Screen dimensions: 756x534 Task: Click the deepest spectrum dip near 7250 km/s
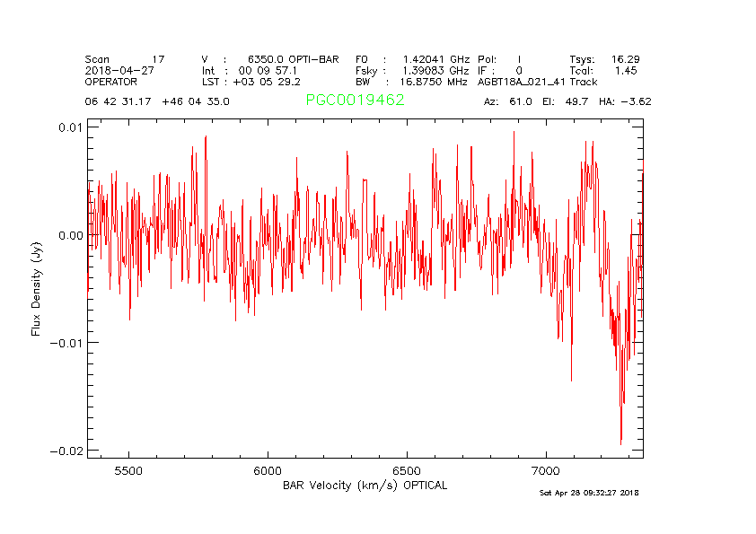[620, 442]
